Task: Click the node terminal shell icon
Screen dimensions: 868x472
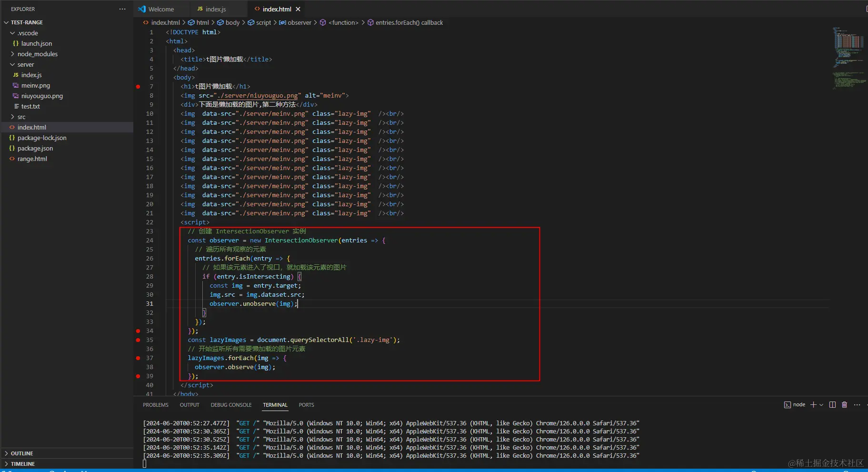Action: [787, 405]
